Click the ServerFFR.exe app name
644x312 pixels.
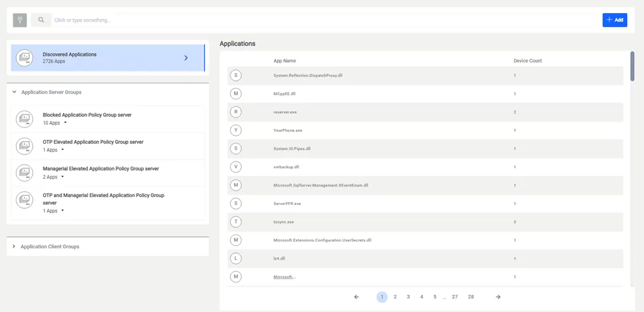(x=287, y=204)
